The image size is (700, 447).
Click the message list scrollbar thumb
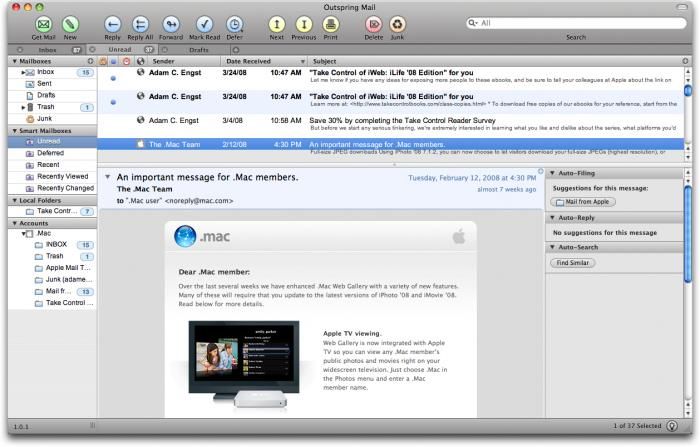coord(688,90)
